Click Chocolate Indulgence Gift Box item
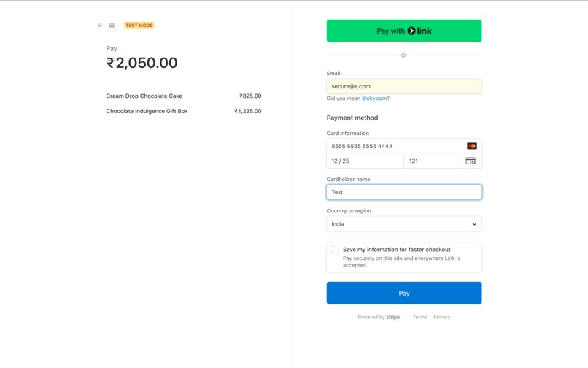This screenshot has width=588, height=368. (147, 111)
